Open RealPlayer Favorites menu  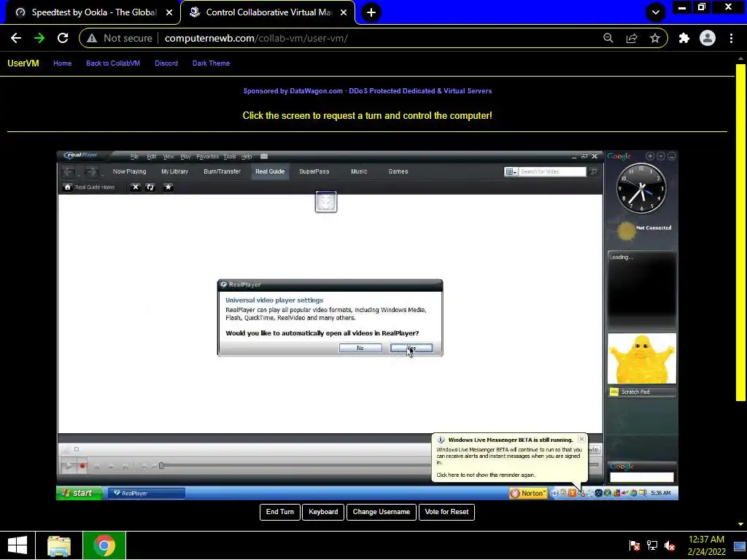(207, 157)
